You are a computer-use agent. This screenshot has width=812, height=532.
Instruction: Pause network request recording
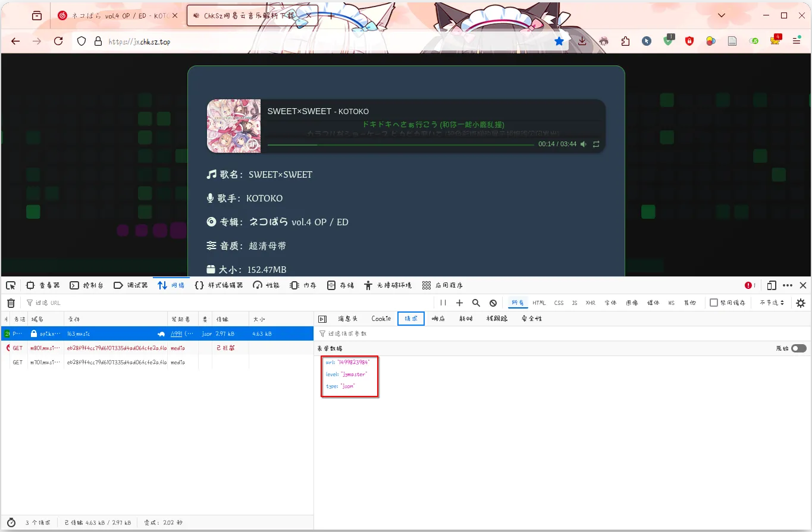click(443, 303)
